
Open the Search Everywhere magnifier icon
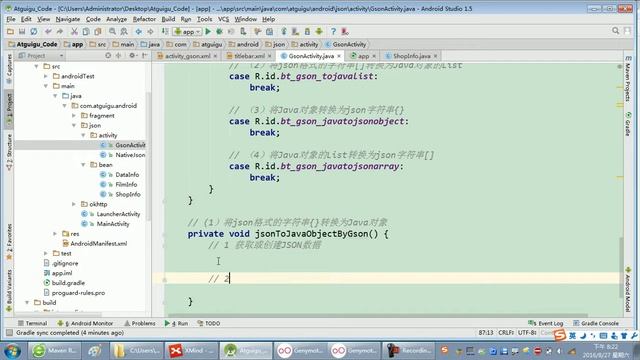tap(616, 31)
